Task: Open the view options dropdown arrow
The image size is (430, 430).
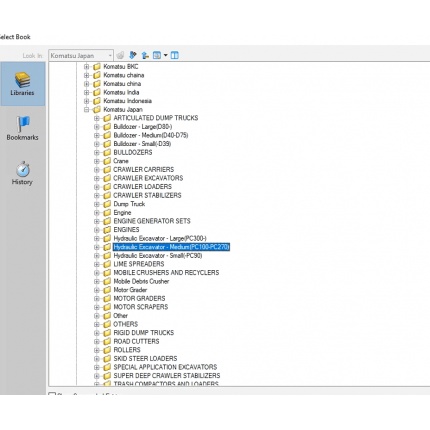Action: point(165,55)
